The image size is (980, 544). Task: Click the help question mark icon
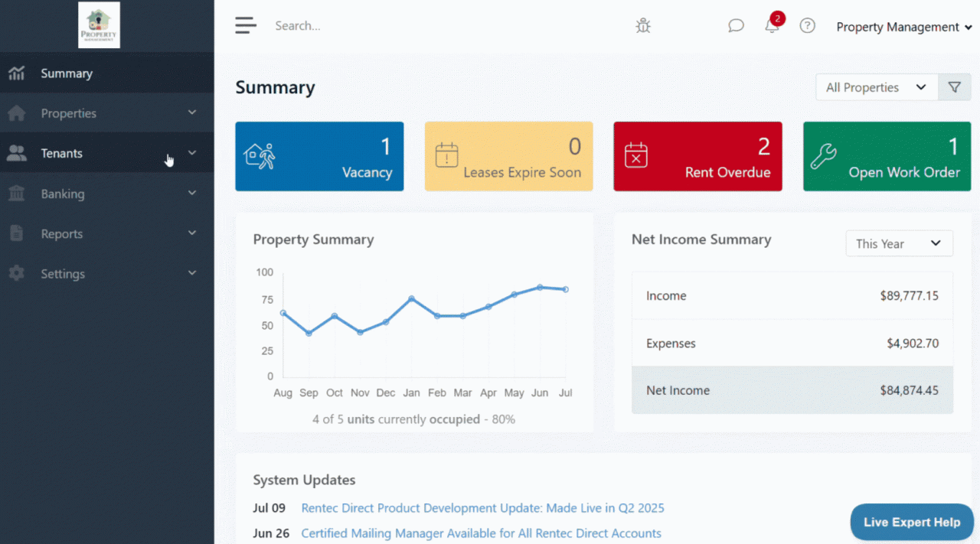click(807, 26)
